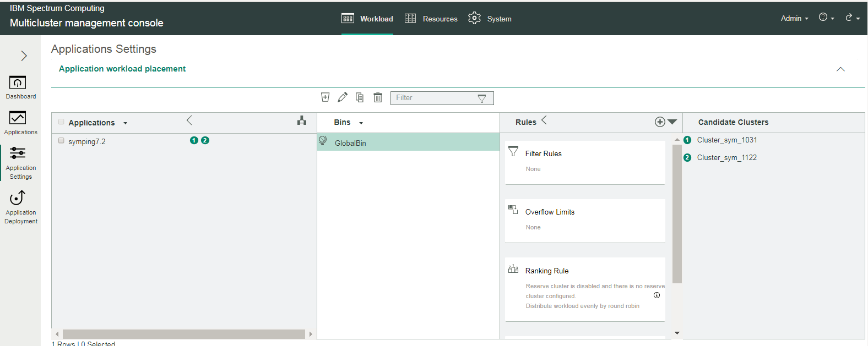Click badge 2 beside Cluster_sym_1122
The image size is (868, 346).
tap(687, 158)
